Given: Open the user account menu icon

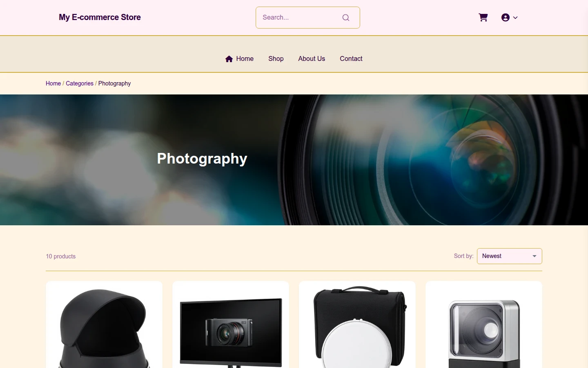Looking at the screenshot, I should click(506, 18).
